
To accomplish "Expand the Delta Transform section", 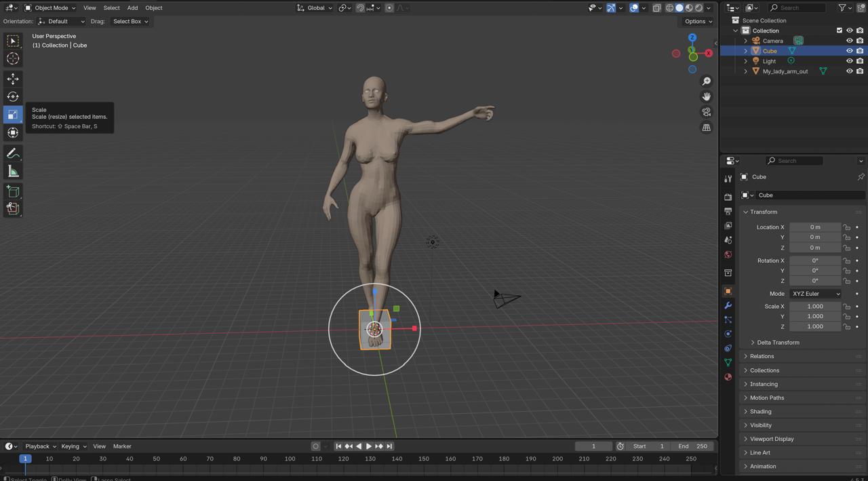I will (777, 343).
